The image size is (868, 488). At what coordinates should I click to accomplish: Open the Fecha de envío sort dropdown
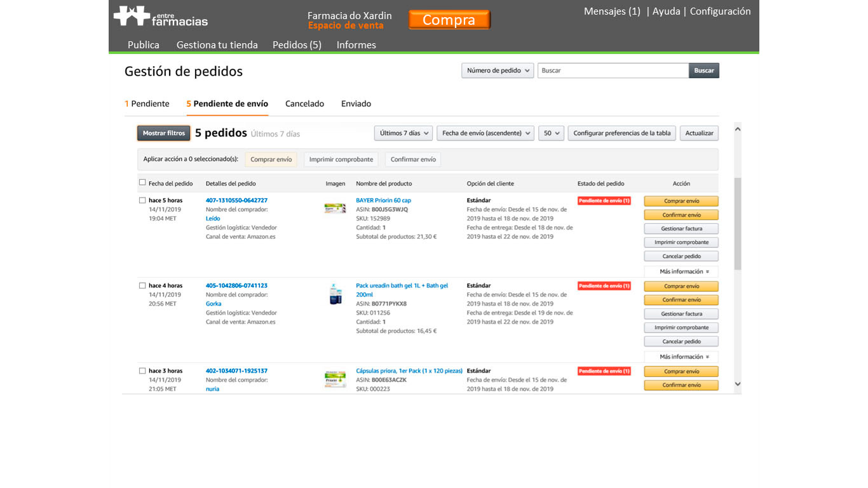click(x=485, y=133)
